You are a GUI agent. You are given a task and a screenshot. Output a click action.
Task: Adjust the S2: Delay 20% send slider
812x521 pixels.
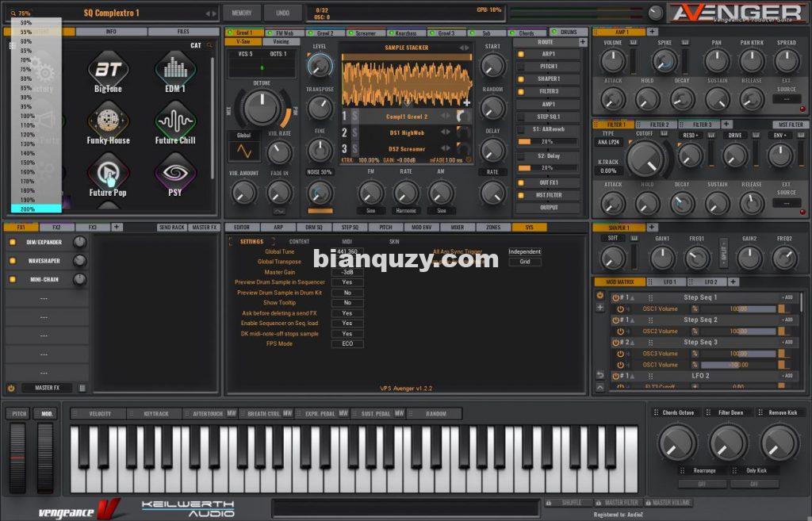[x=548, y=168]
